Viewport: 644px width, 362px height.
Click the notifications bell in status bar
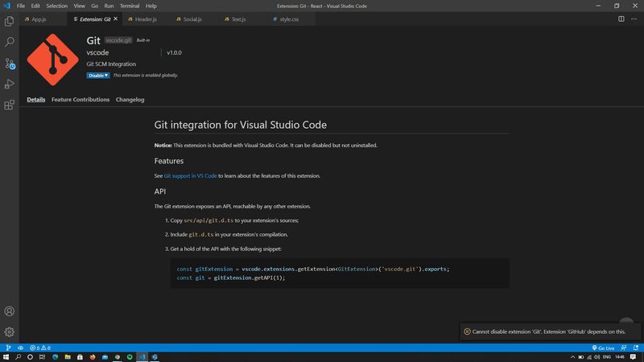pos(638,348)
